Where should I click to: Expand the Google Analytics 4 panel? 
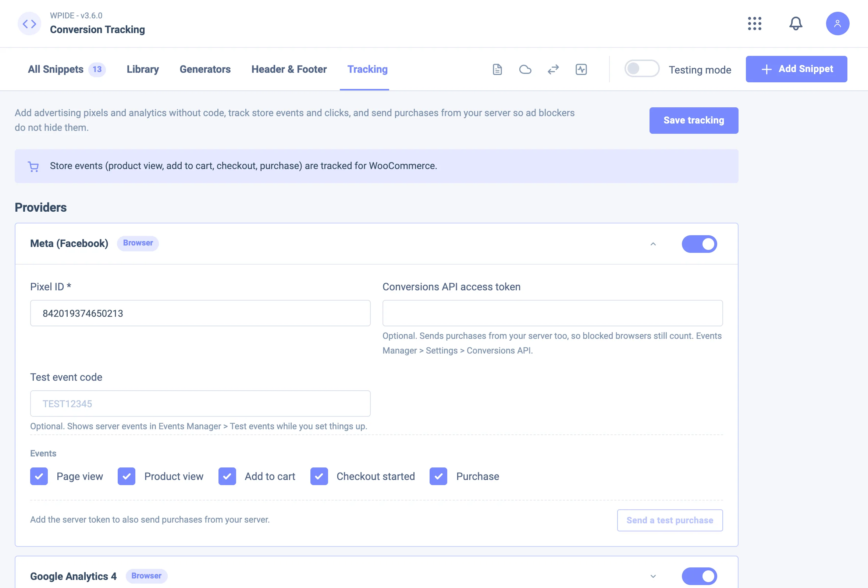pyautogui.click(x=653, y=577)
